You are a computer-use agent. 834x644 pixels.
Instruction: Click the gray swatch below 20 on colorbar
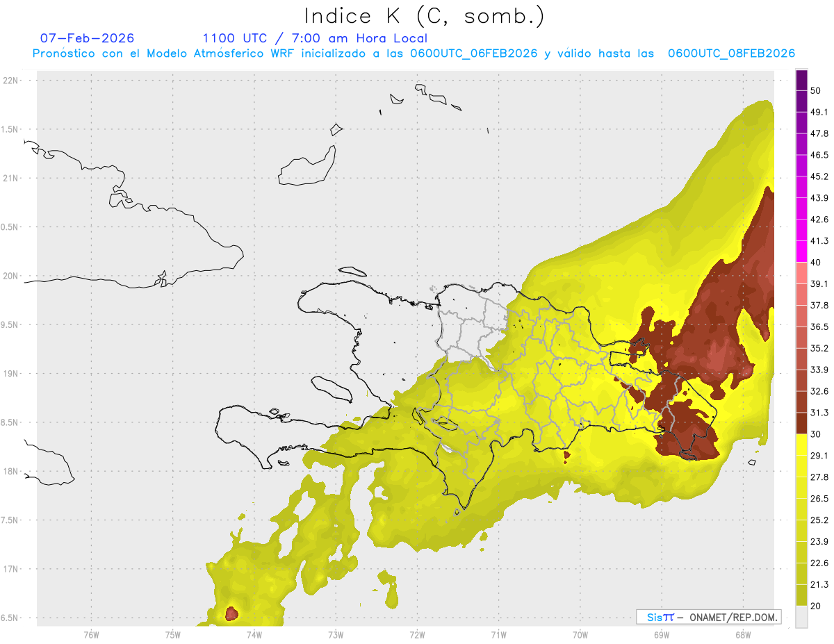pyautogui.click(x=802, y=616)
